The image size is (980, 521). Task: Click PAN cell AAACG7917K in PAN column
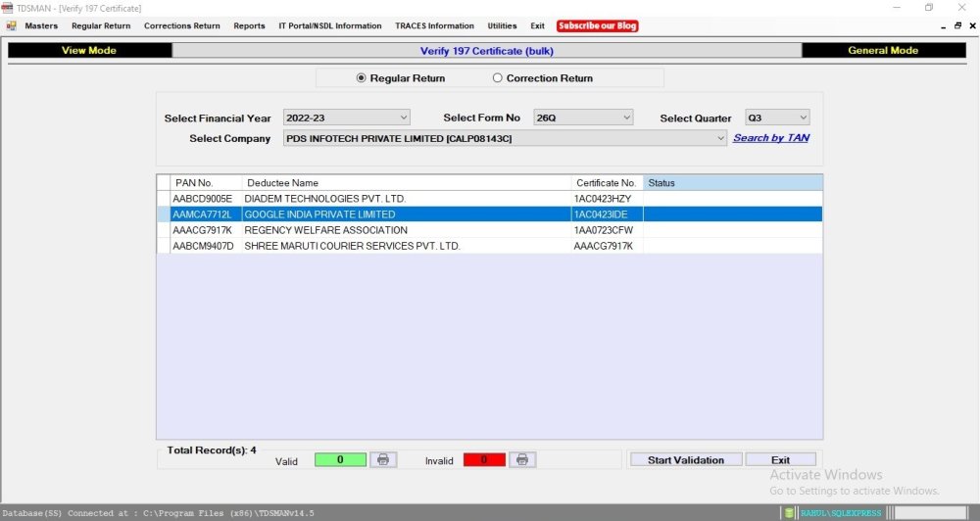point(206,230)
